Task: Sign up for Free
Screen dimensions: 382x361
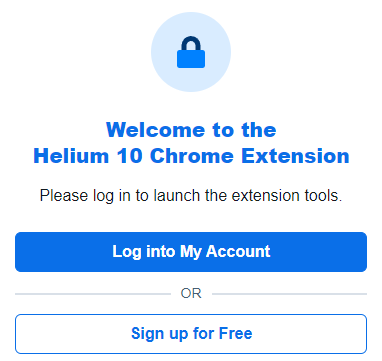Action: pyautogui.click(x=191, y=334)
